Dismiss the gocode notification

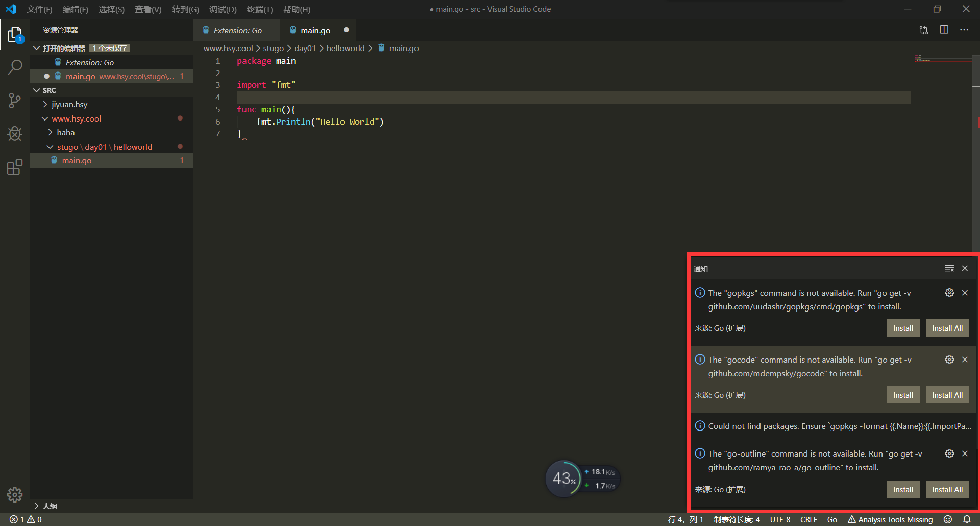coord(965,360)
